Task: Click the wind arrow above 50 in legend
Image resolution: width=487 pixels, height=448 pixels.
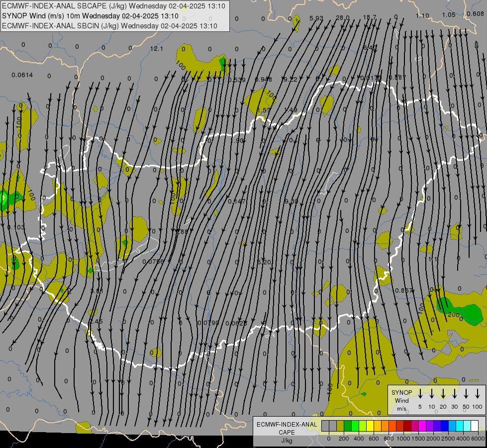Action: (466, 394)
